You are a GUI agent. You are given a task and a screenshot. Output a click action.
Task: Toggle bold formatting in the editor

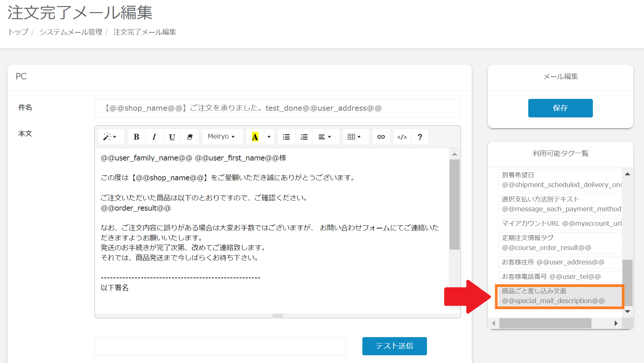(136, 137)
